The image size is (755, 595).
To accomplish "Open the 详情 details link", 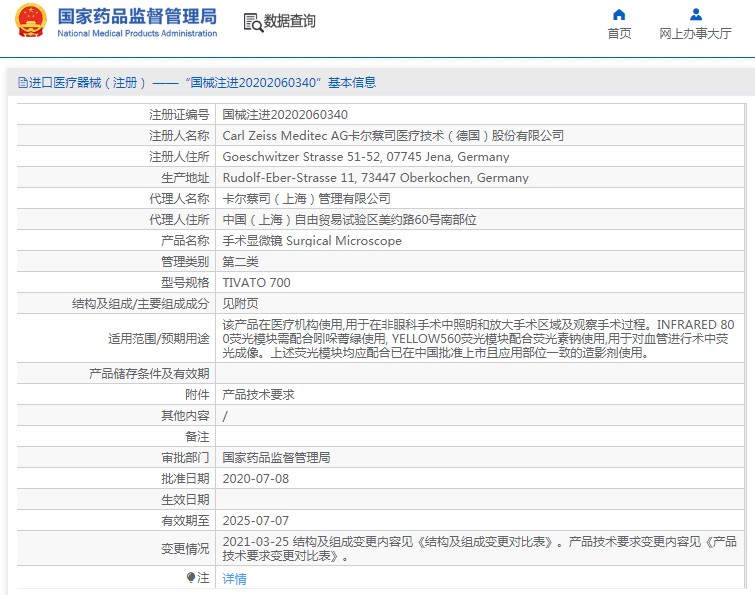I will pyautogui.click(x=234, y=578).
